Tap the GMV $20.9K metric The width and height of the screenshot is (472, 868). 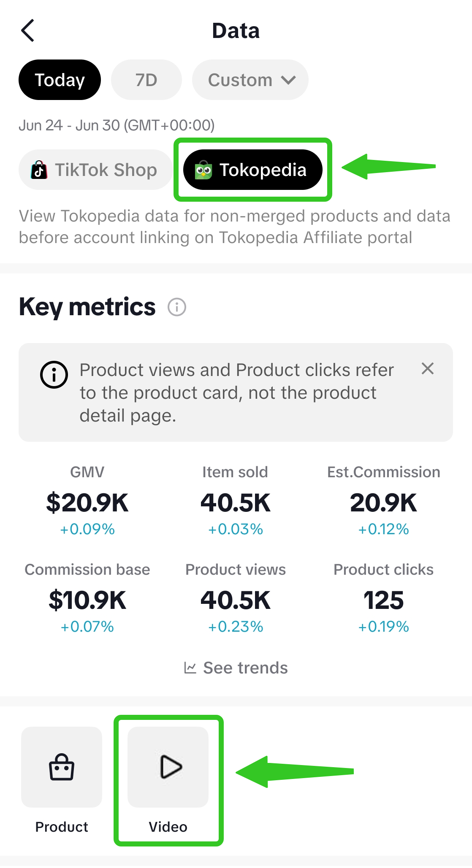point(87,502)
